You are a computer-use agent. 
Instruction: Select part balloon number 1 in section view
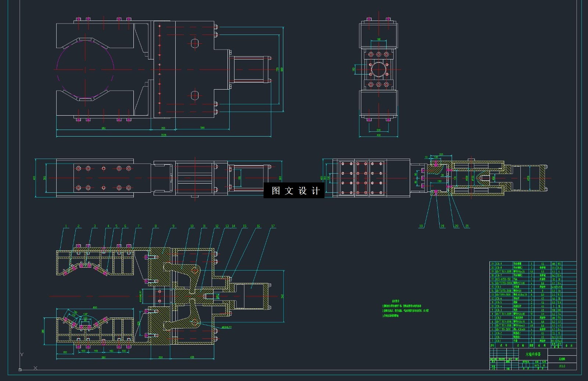[66, 226]
